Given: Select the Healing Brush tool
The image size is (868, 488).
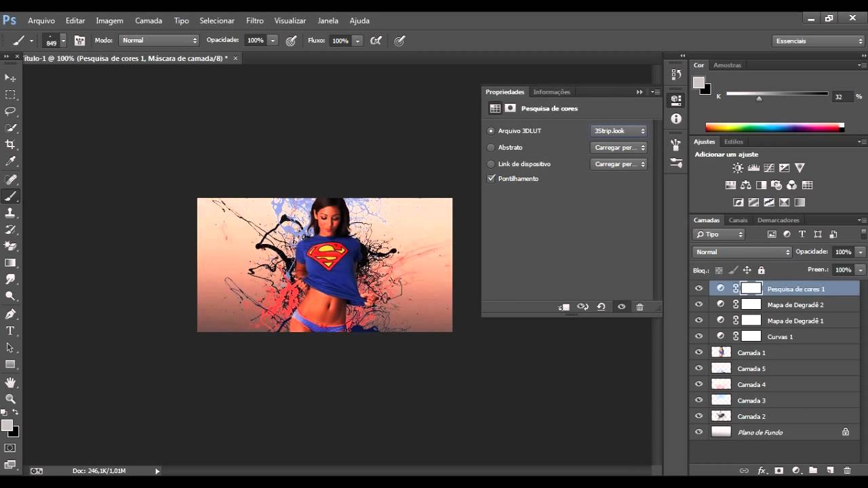Looking at the screenshot, I should (x=10, y=180).
